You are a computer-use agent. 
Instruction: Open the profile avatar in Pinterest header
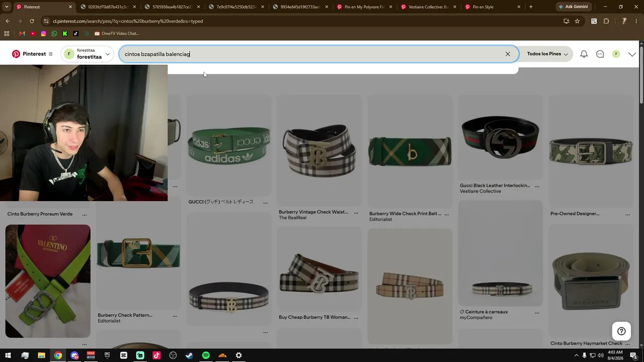616,54
